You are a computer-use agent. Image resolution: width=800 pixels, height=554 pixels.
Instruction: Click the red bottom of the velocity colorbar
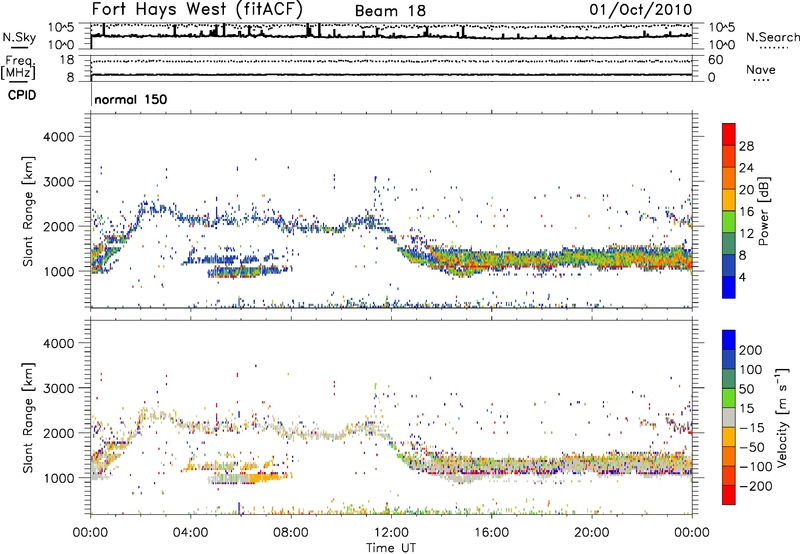point(729,495)
